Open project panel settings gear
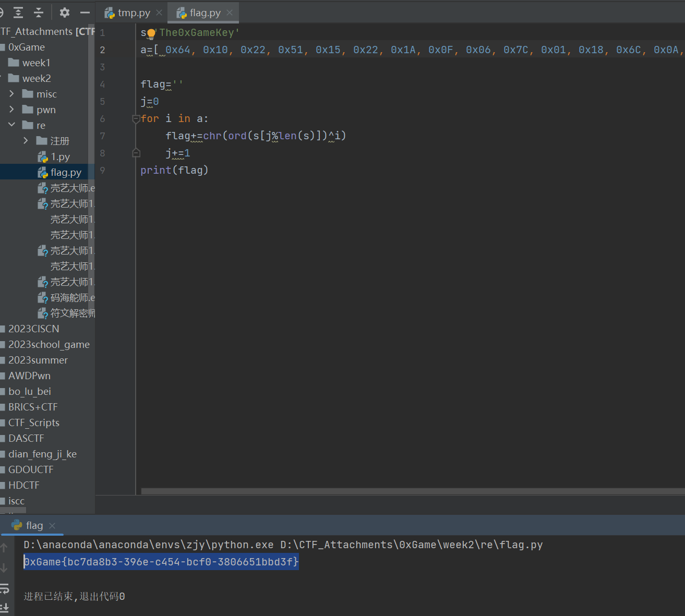This screenshot has height=616, width=685. pyautogui.click(x=65, y=13)
